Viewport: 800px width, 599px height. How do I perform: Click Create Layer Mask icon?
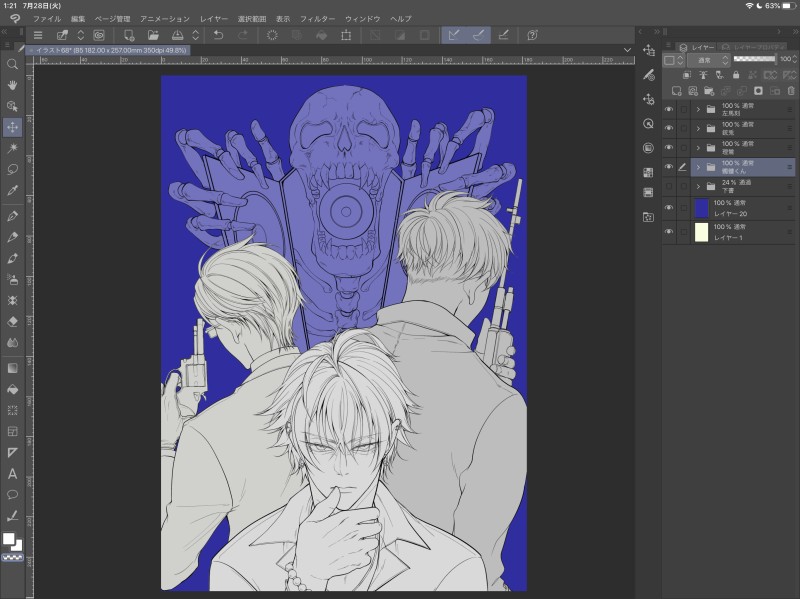[x=758, y=91]
